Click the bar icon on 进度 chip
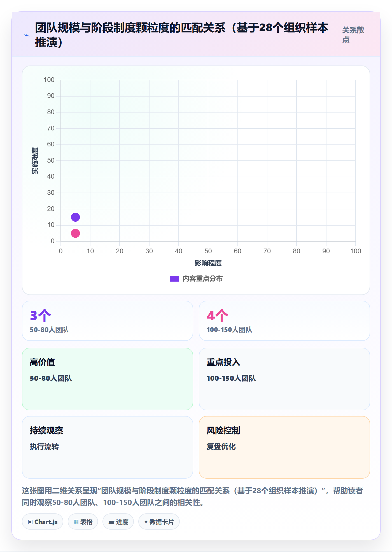This screenshot has width=392, height=552. (111, 522)
